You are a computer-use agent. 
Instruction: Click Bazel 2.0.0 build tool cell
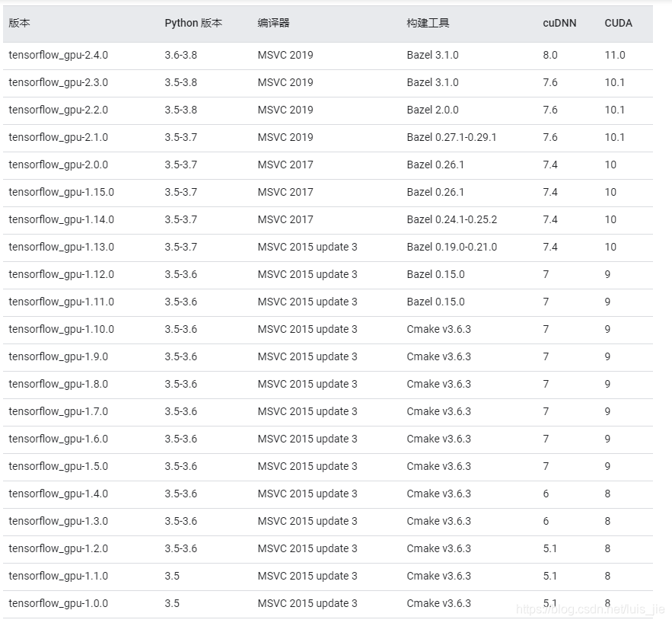pyautogui.click(x=432, y=110)
